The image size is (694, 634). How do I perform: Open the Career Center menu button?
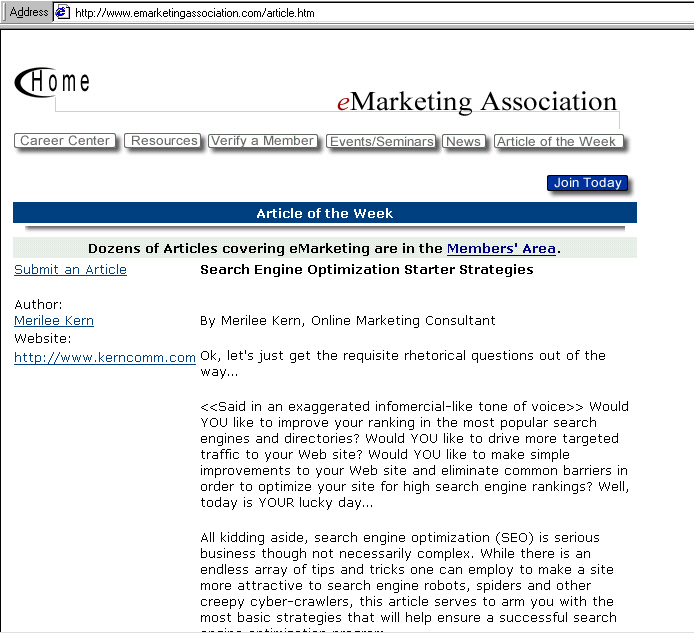coord(65,141)
